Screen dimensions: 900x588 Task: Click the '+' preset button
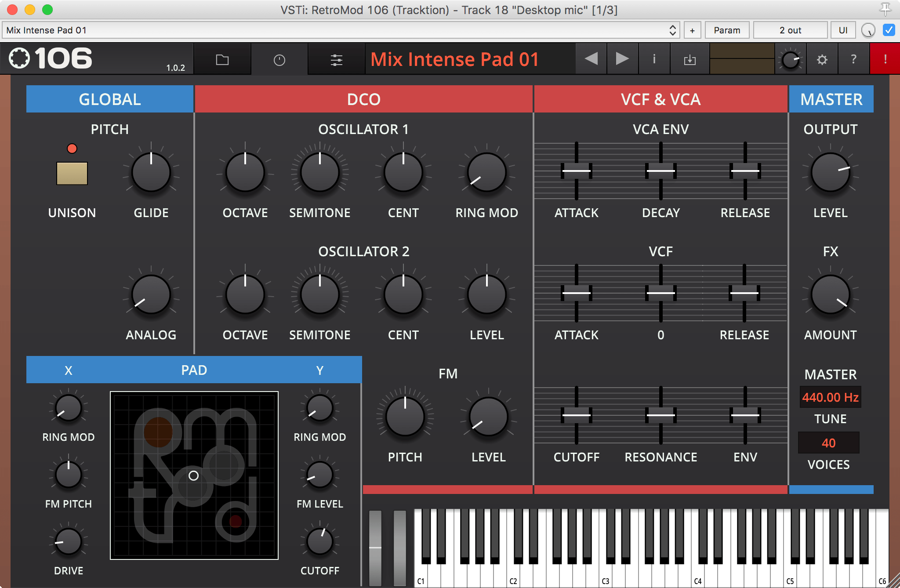point(692,30)
